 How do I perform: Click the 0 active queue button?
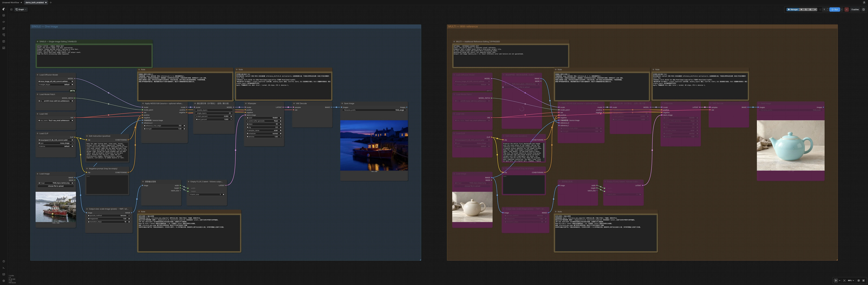click(x=855, y=9)
